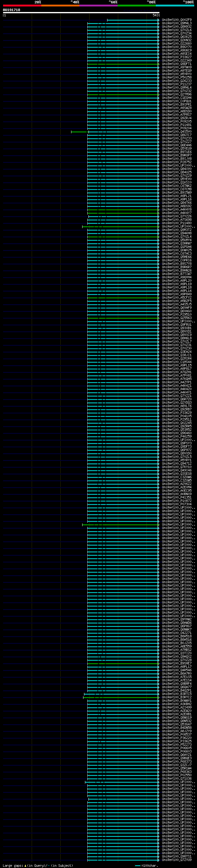Click the red ~20% identity legend segment
This screenshot has width=197, height=868.
(22, 6)
